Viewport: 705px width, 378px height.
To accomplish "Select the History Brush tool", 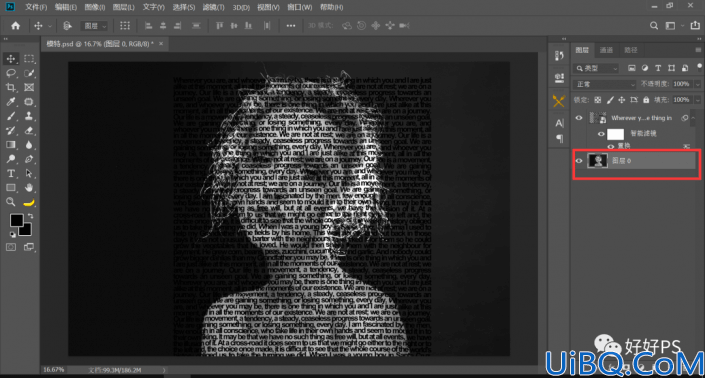I will tap(11, 130).
